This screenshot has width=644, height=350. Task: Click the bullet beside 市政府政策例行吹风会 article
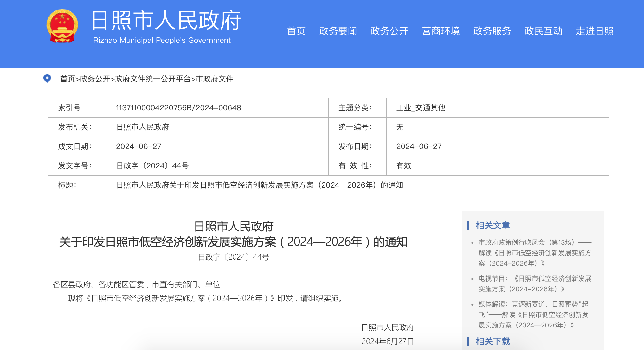[472, 243]
